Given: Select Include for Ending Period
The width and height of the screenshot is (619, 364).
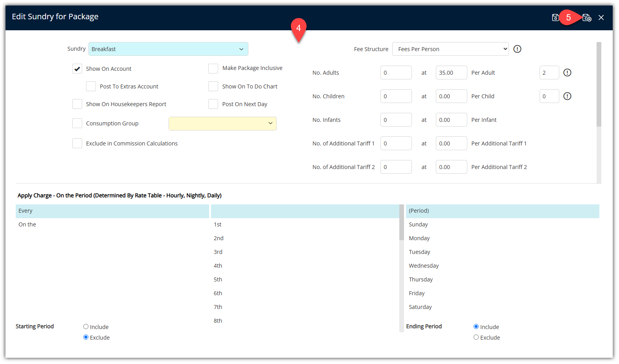Looking at the screenshot, I should 476,327.
